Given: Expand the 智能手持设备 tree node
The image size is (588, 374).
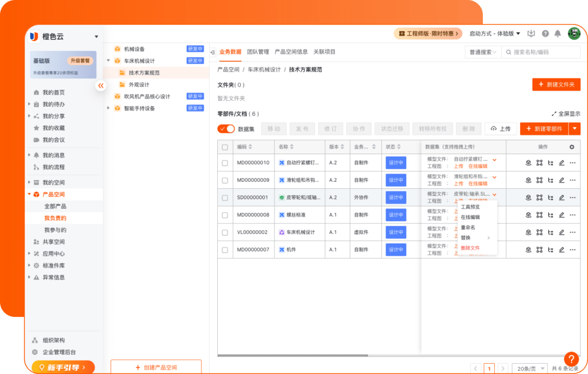Looking at the screenshot, I should 109,108.
